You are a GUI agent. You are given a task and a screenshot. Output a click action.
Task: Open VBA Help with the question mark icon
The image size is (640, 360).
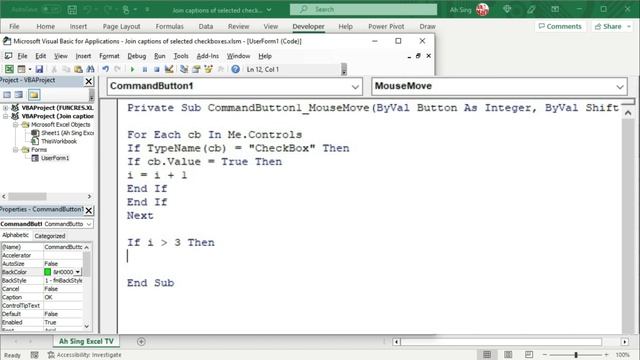point(236,69)
